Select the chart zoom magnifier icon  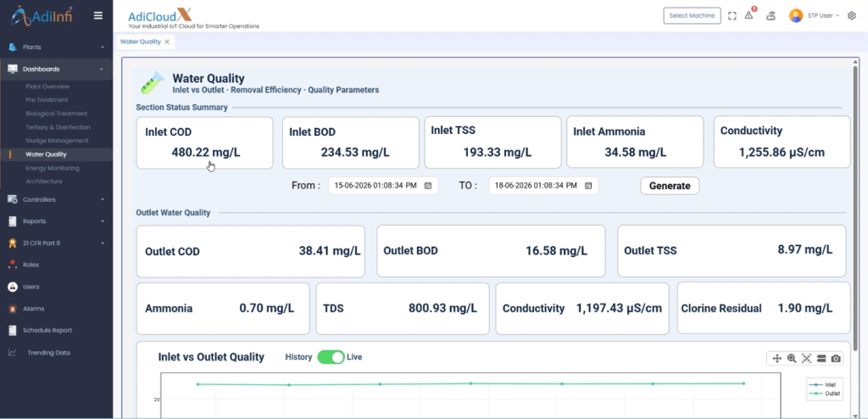(792, 359)
